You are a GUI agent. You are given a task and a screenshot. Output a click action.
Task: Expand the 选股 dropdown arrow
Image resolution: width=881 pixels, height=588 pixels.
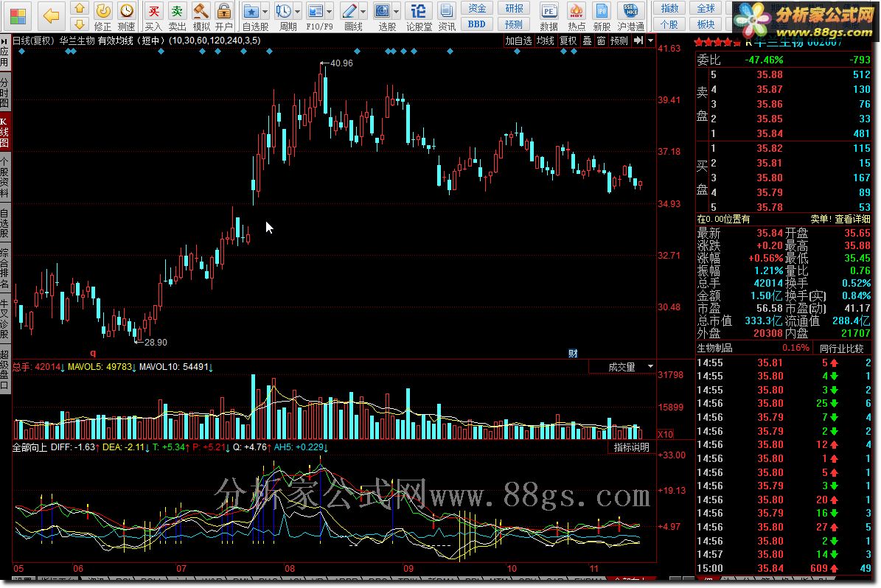397,11
